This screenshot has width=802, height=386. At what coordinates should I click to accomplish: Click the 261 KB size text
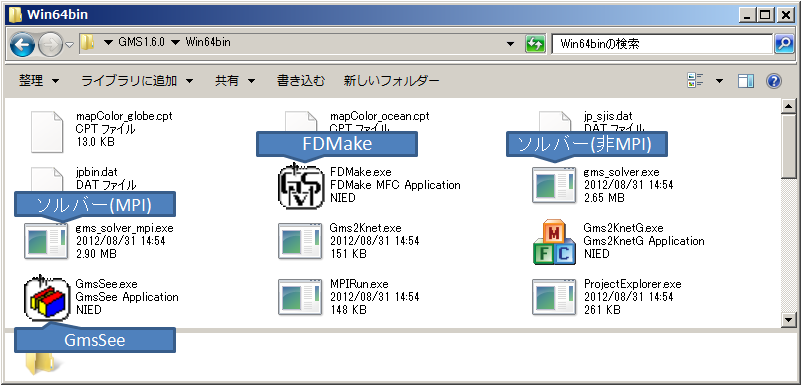(602, 309)
